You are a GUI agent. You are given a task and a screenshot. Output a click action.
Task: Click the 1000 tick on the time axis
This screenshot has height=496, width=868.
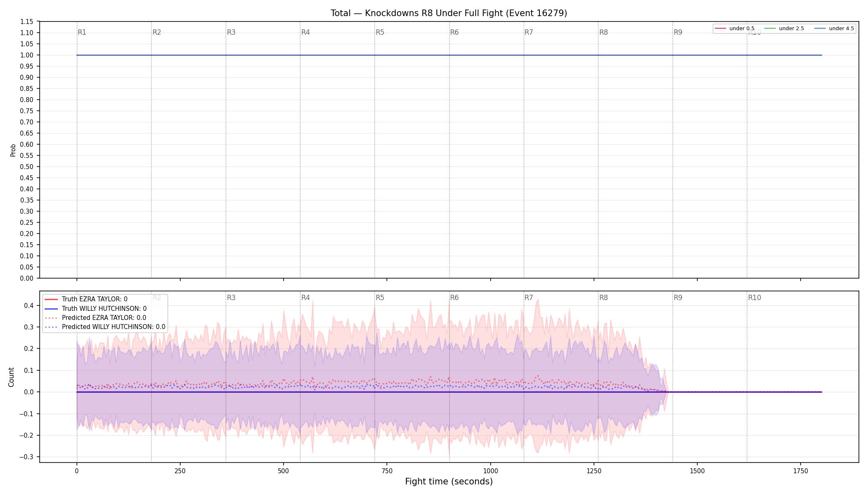point(491,471)
